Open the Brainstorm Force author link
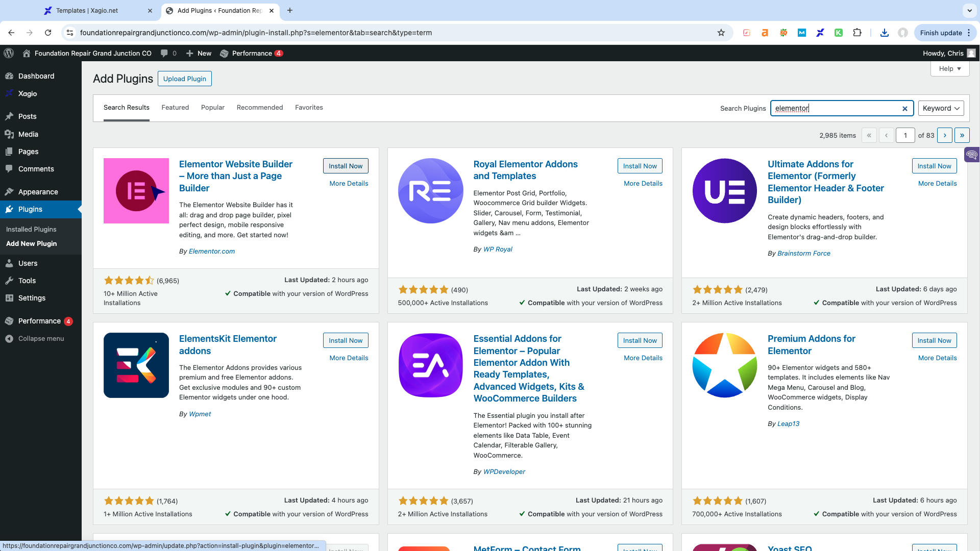 (803, 254)
